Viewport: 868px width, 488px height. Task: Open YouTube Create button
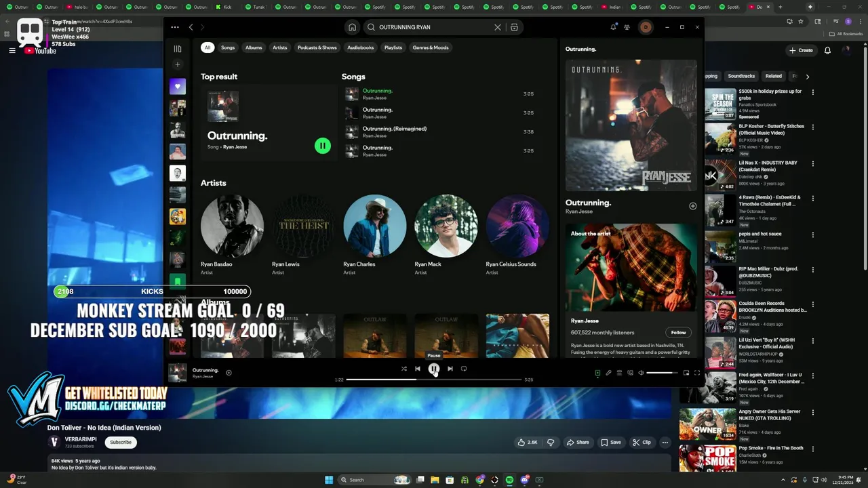801,50
